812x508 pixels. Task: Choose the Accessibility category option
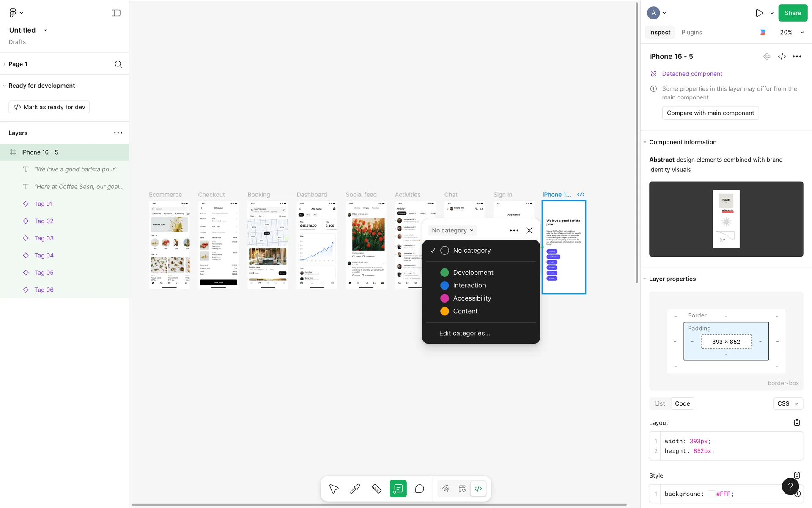[472, 298]
